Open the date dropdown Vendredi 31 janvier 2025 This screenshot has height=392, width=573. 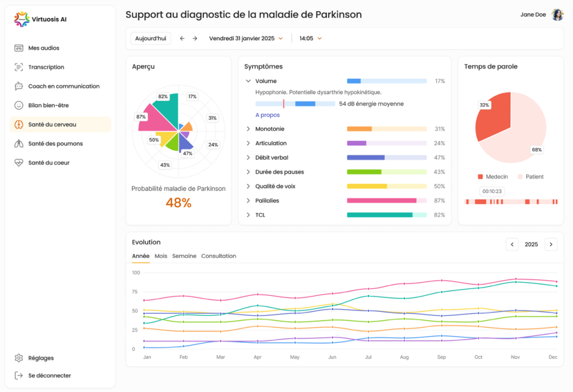246,39
